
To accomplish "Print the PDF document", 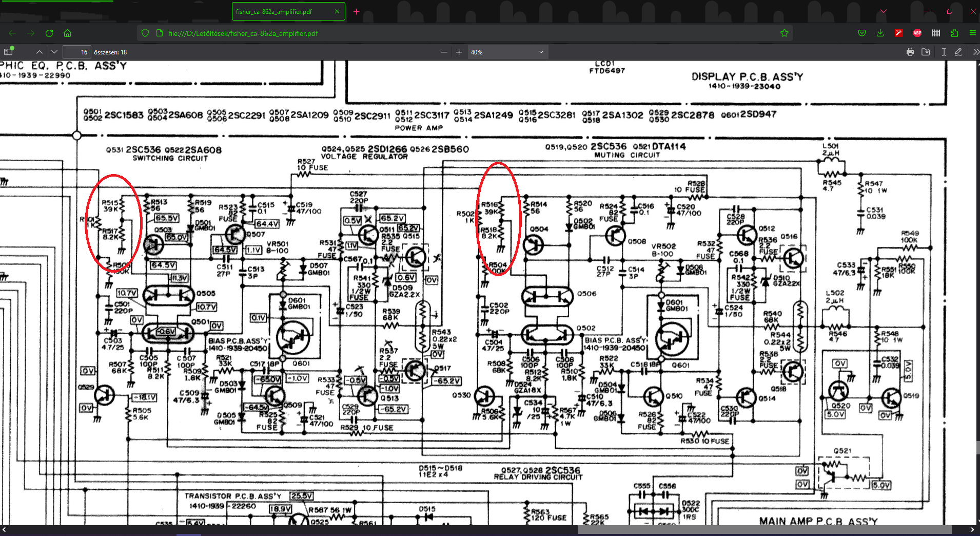I will click(x=910, y=52).
